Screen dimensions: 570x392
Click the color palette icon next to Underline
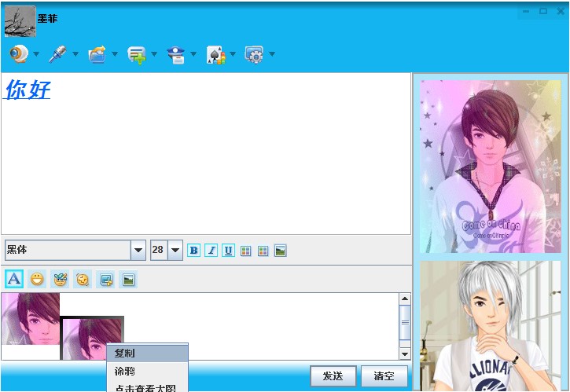(246, 251)
